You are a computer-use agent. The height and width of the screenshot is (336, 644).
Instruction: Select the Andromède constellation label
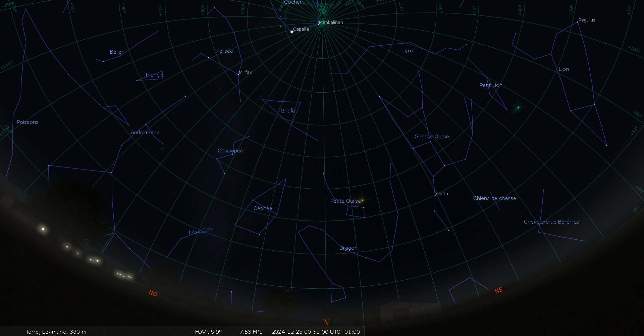pos(145,133)
